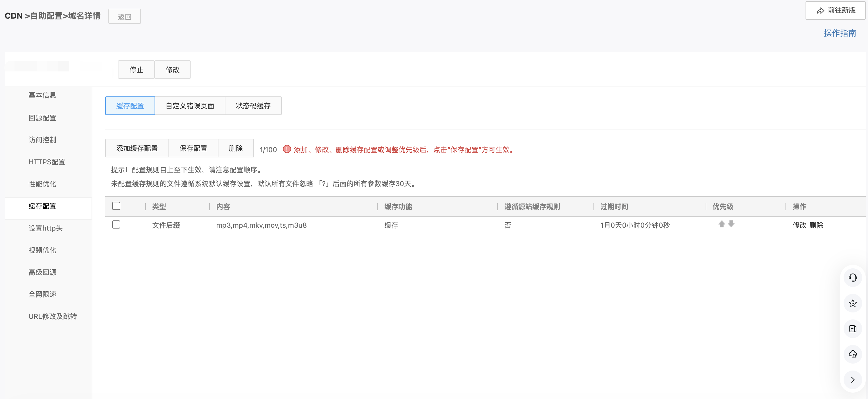Click the cloud support icon
Image resolution: width=868 pixels, height=399 pixels.
pos(853,354)
